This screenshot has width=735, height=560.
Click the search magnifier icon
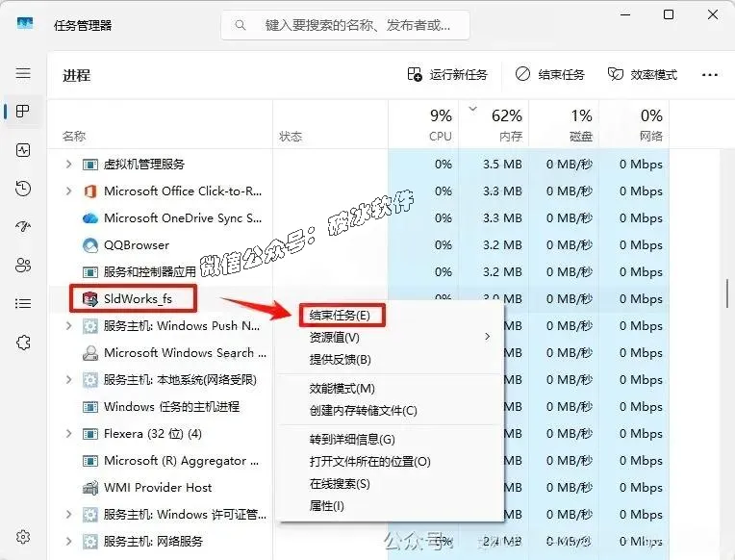click(x=241, y=25)
